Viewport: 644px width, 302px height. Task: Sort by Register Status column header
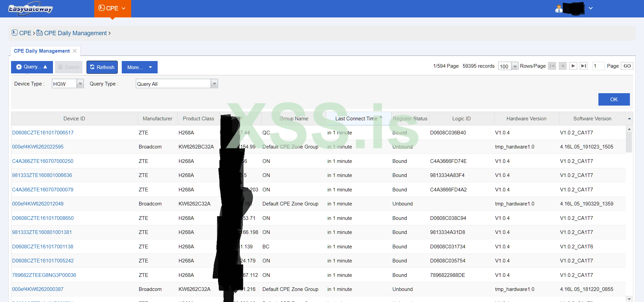(410, 119)
